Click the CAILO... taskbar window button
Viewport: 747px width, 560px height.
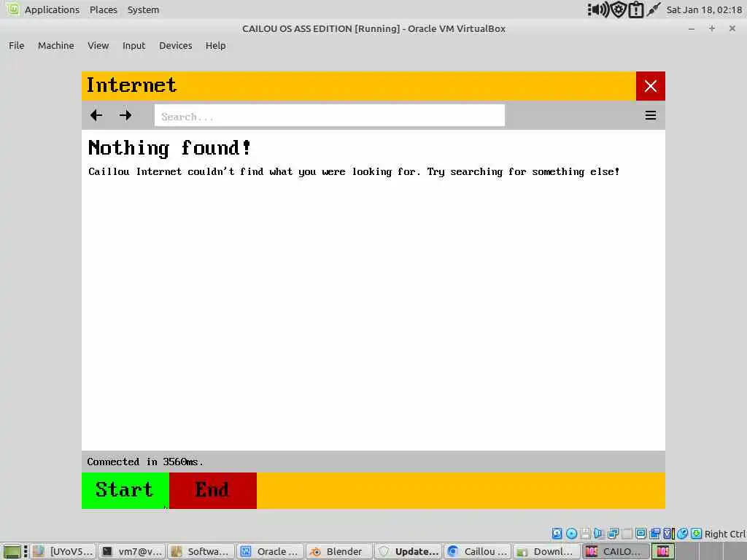pyautogui.click(x=616, y=551)
